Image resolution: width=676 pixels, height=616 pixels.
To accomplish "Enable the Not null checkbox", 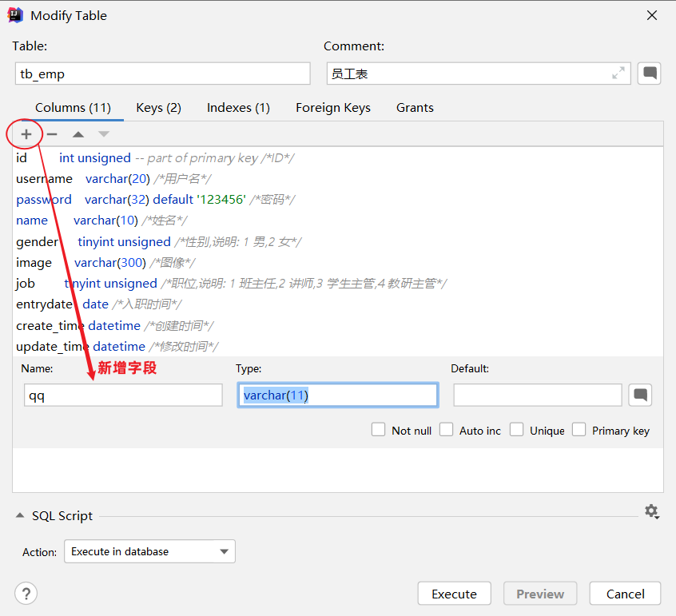I will pyautogui.click(x=379, y=430).
